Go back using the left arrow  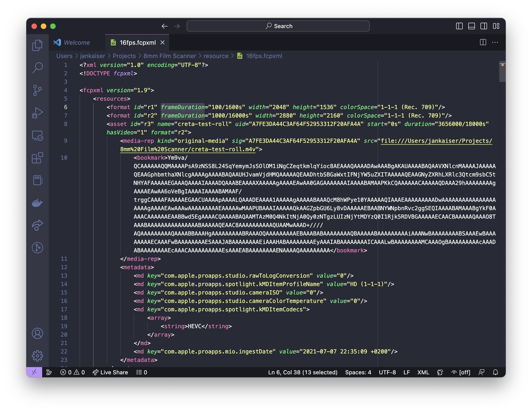tap(165, 26)
